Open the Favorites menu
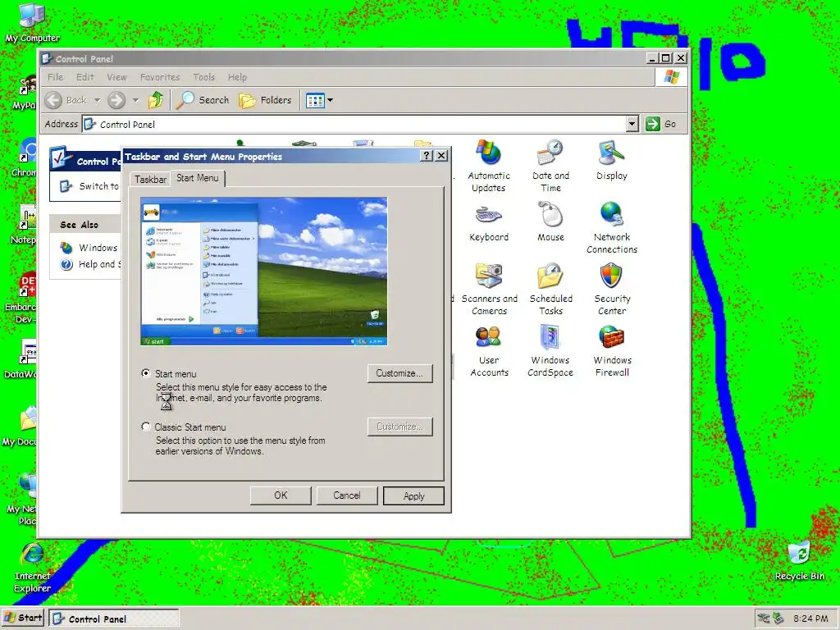This screenshot has width=840, height=630. point(160,77)
